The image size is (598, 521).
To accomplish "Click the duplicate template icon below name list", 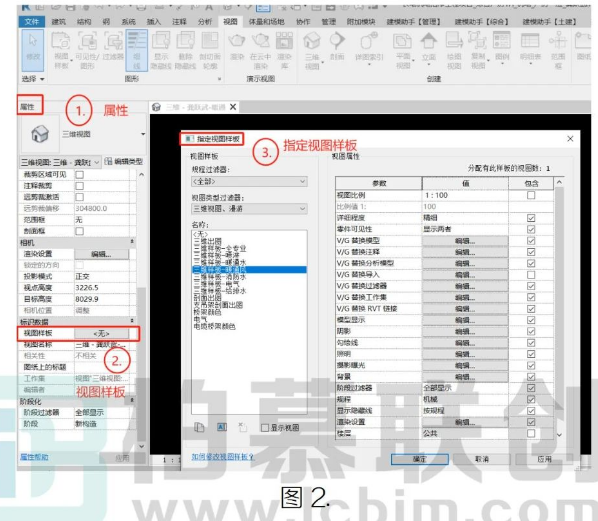I will pyautogui.click(x=199, y=427).
